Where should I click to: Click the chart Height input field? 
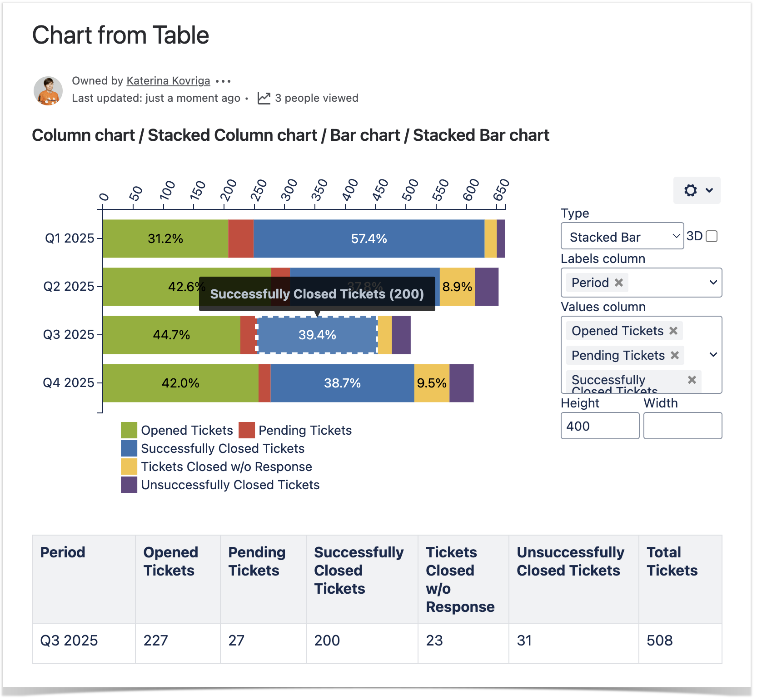coord(600,426)
